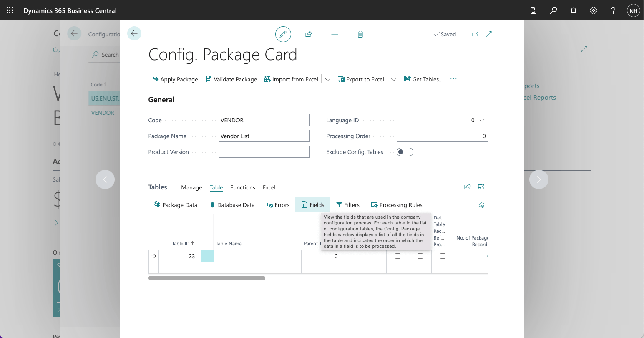Select the Table tab in Tables
The height and width of the screenshot is (338, 644).
coord(216,187)
